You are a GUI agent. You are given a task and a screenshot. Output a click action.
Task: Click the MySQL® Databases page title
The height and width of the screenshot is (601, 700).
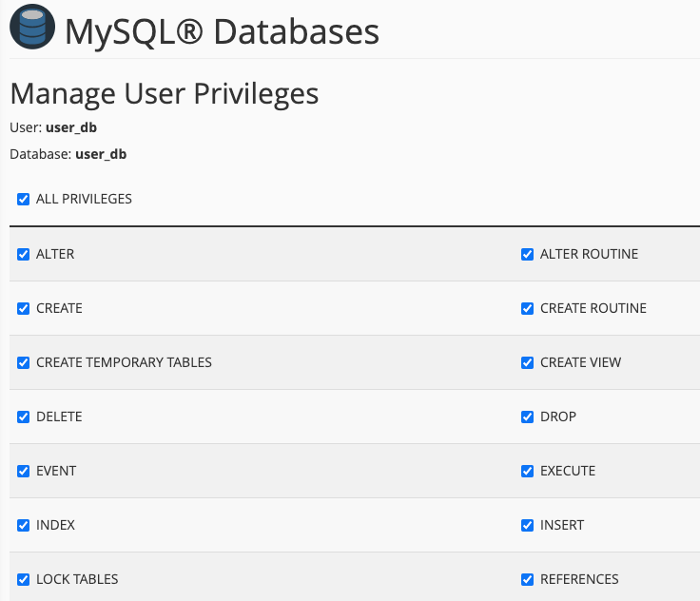tap(222, 32)
